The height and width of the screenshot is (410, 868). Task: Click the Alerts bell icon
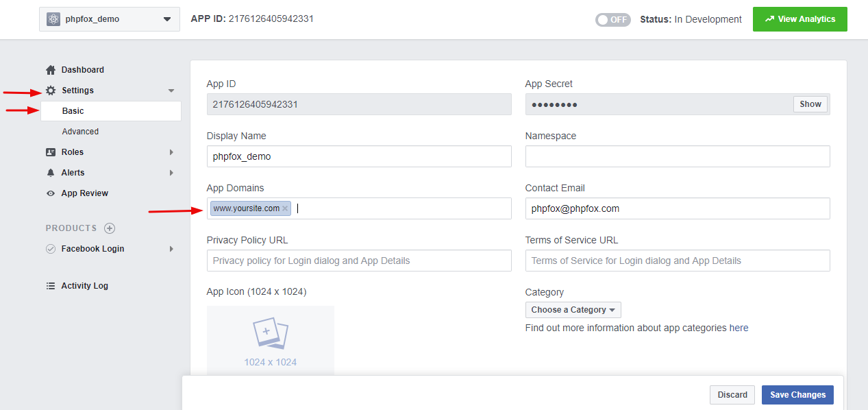pyautogui.click(x=51, y=173)
